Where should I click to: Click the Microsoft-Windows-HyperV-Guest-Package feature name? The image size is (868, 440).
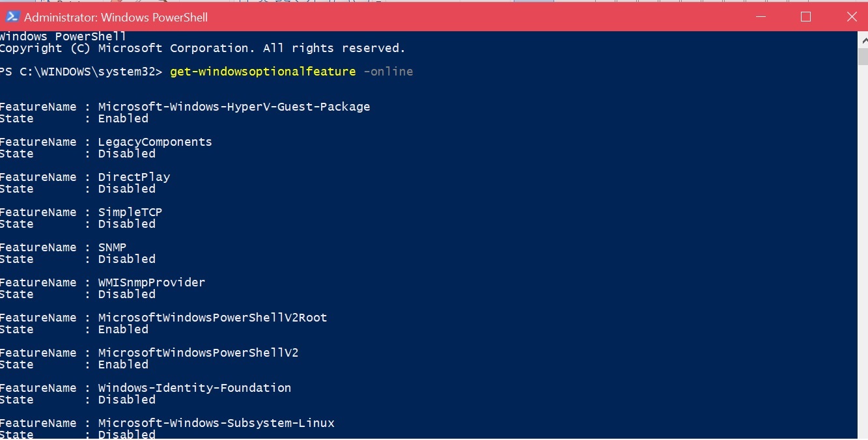234,107
